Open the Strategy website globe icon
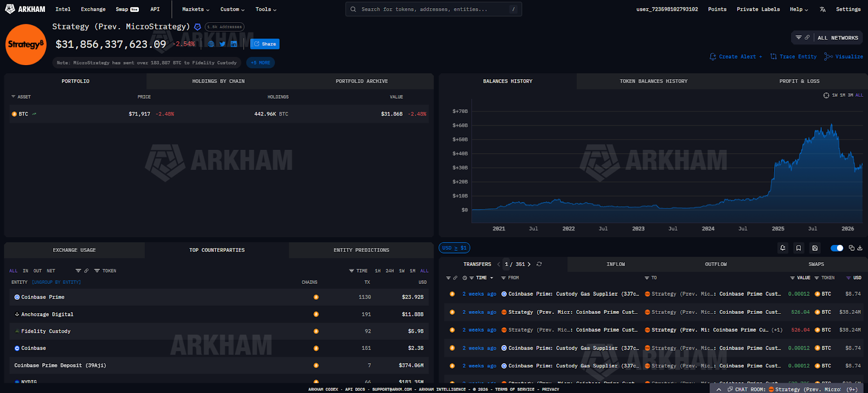 pos(211,44)
